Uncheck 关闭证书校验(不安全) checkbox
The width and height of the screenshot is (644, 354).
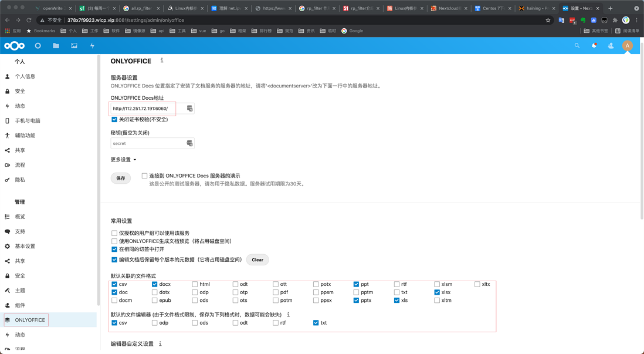[114, 119]
